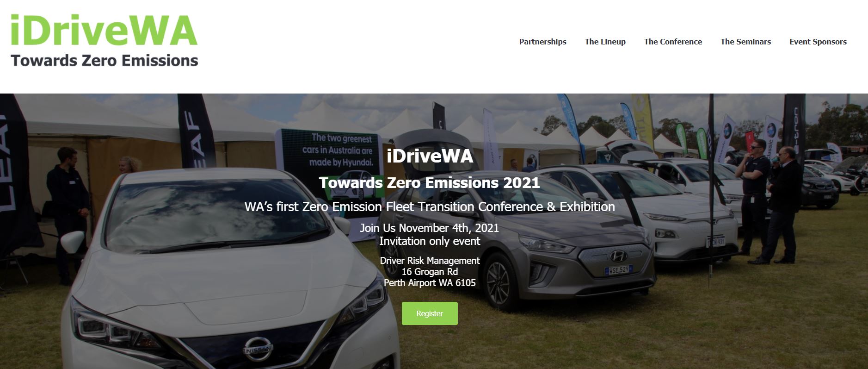Click 'Driver Risk Management' venue name
The height and width of the screenshot is (369, 868).
pyautogui.click(x=430, y=261)
